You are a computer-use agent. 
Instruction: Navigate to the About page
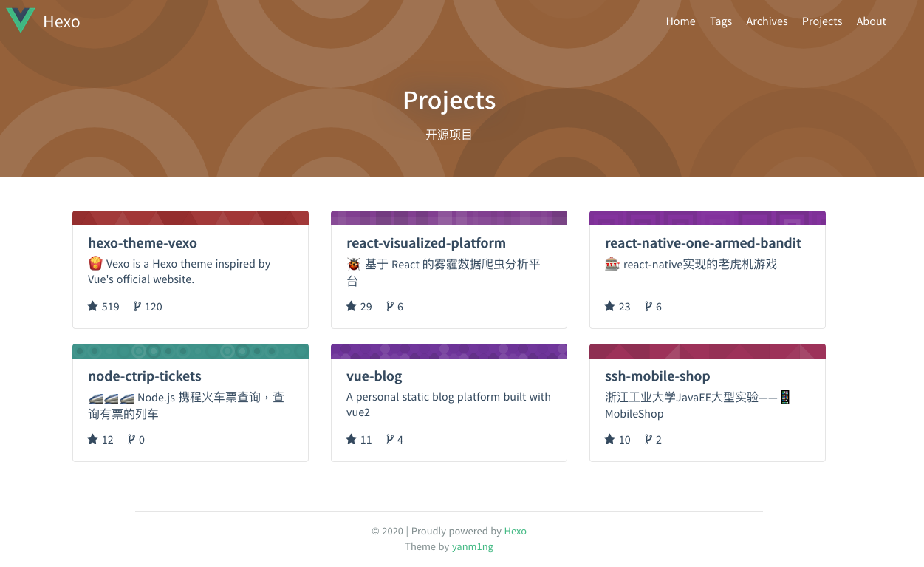871,21
